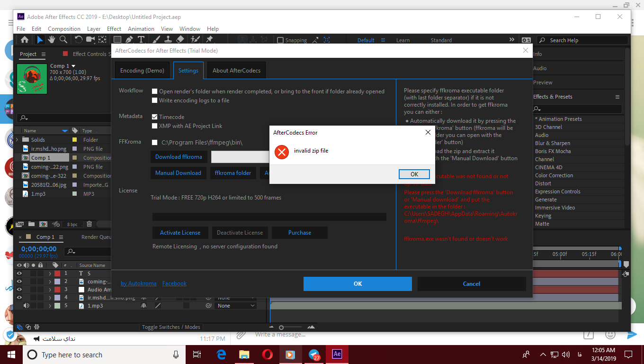Switch to About AfterCodecs tab
The width and height of the screenshot is (644, 364).
(236, 71)
